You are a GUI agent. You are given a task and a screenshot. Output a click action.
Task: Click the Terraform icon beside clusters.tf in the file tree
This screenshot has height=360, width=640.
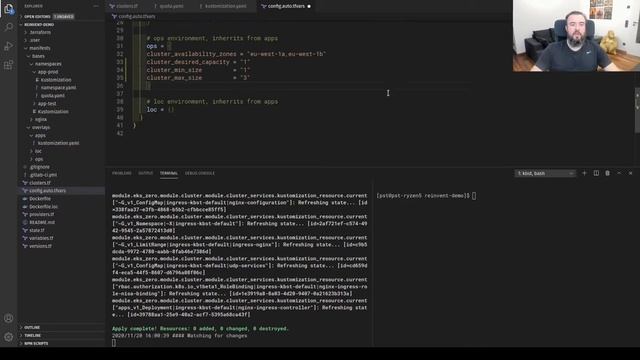25,183
